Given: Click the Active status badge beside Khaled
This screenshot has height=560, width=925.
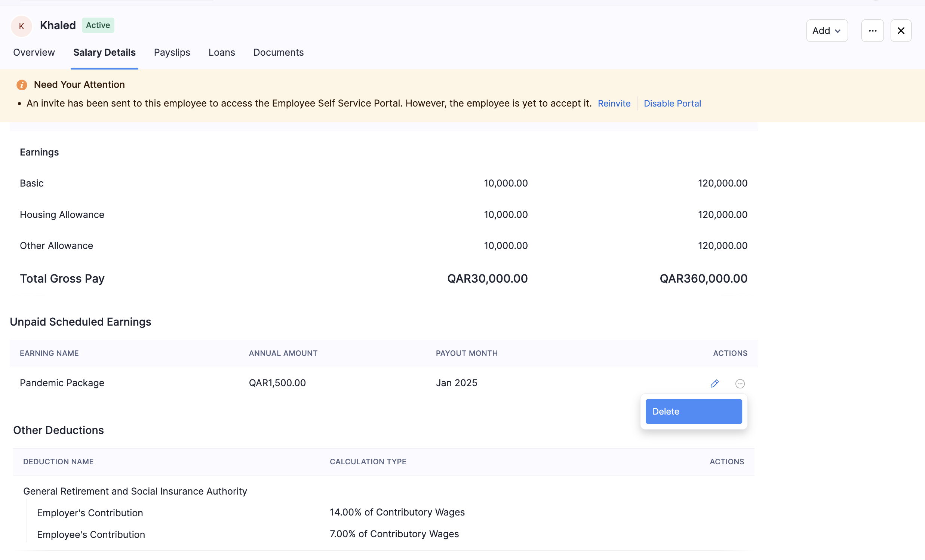Looking at the screenshot, I should 98,25.
